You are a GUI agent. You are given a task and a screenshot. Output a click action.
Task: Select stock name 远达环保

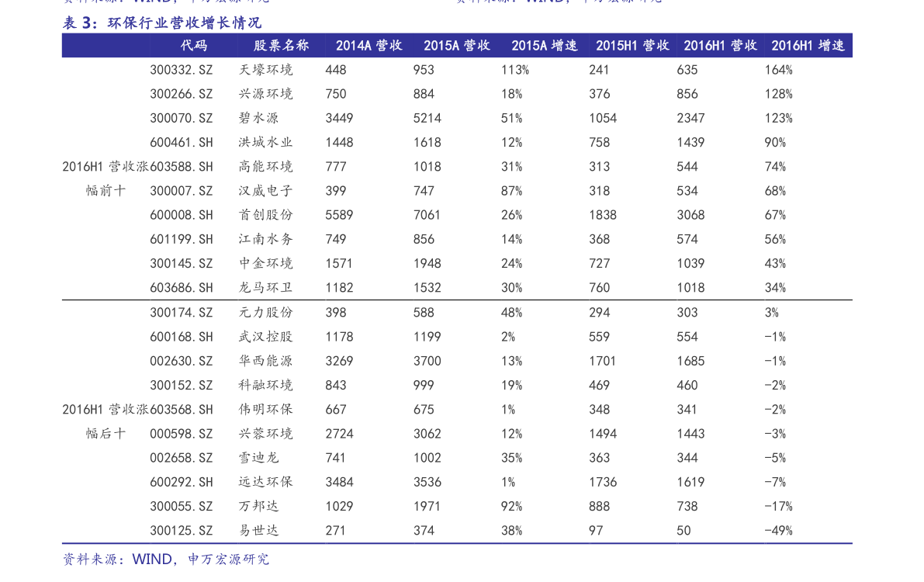(266, 482)
